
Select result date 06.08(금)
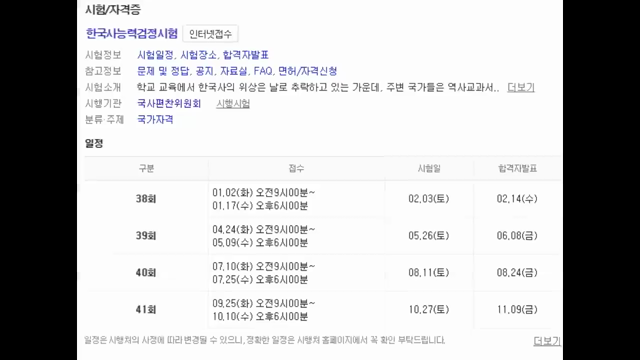coord(517,236)
